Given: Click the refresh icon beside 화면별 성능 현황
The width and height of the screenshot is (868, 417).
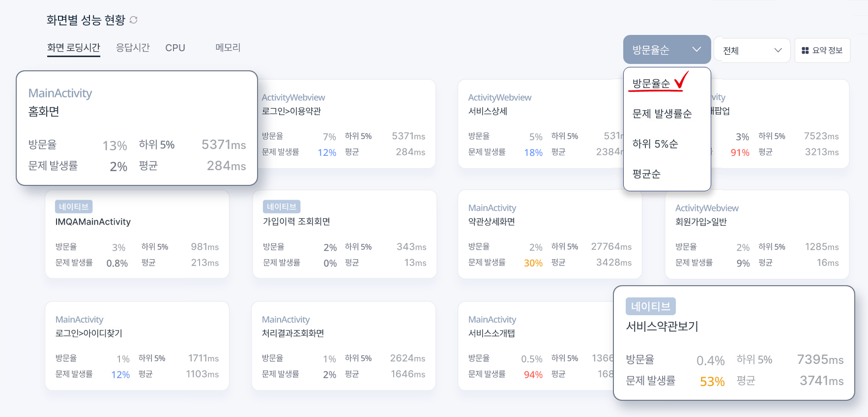Looking at the screenshot, I should pos(134,20).
